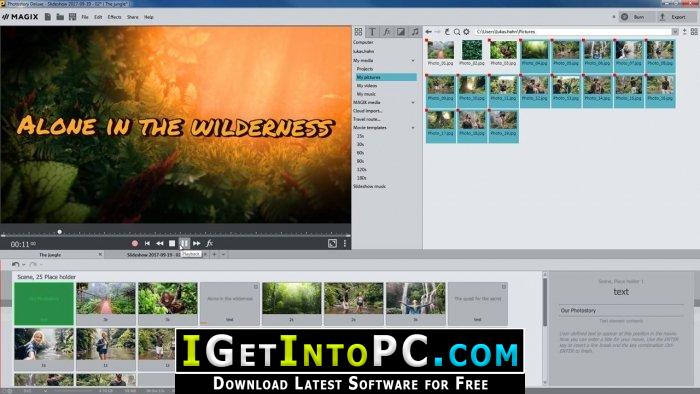Viewport: 700px width, 394px height.
Task: Click the preview playhead position marker
Action: 59,232
